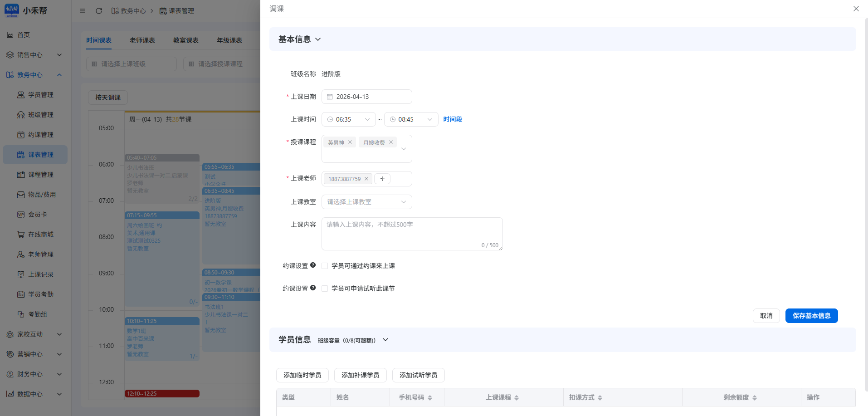The height and width of the screenshot is (416, 868).
Task: Click into the 上课内容 text area
Action: (x=412, y=234)
